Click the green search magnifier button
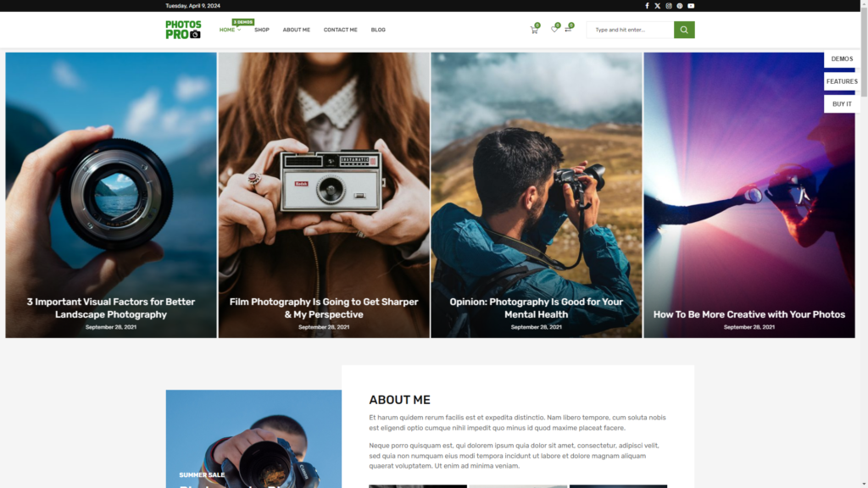This screenshot has width=868, height=488. (x=684, y=30)
